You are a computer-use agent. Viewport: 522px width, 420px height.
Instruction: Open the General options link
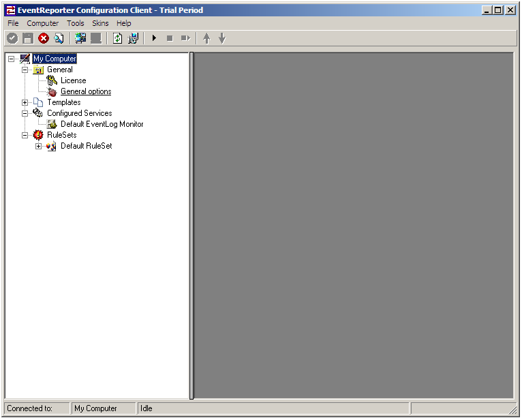tap(86, 91)
